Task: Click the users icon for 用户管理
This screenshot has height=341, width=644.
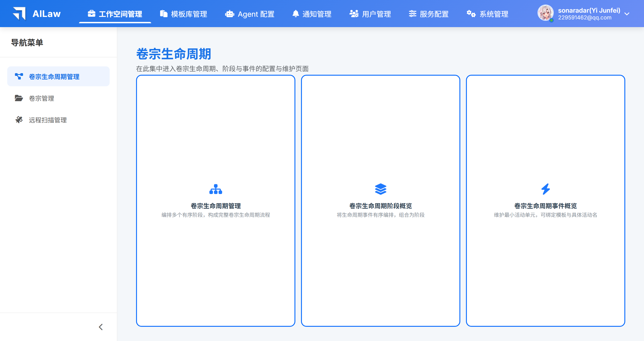Action: [354, 14]
